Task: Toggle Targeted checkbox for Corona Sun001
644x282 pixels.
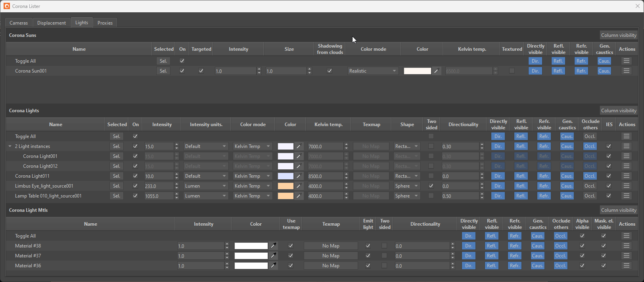Action: [x=201, y=71]
